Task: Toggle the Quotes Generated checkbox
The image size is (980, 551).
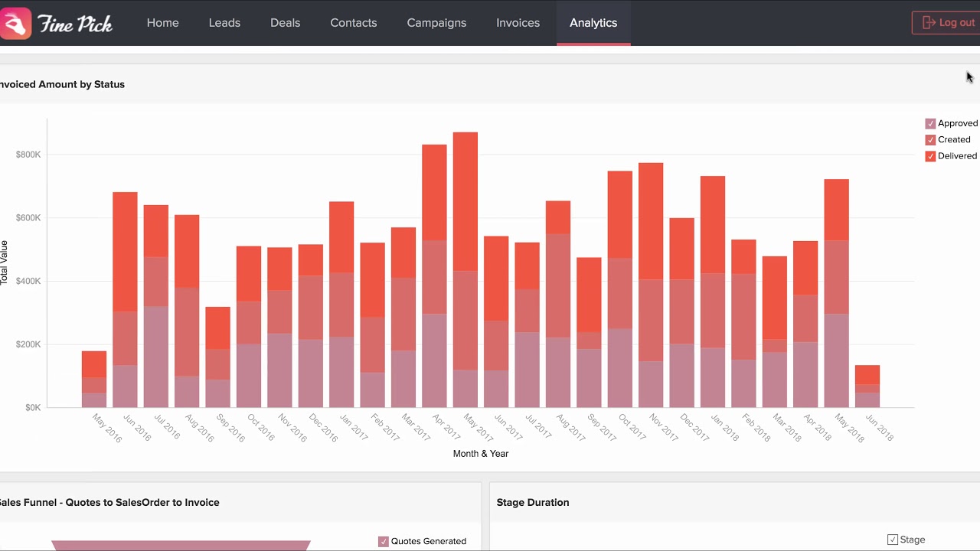Action: (384, 542)
